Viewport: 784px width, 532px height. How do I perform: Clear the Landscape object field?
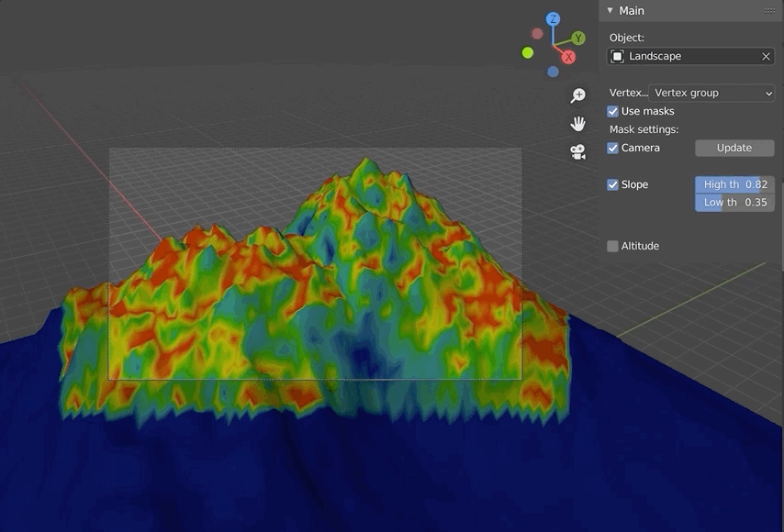[766, 57]
